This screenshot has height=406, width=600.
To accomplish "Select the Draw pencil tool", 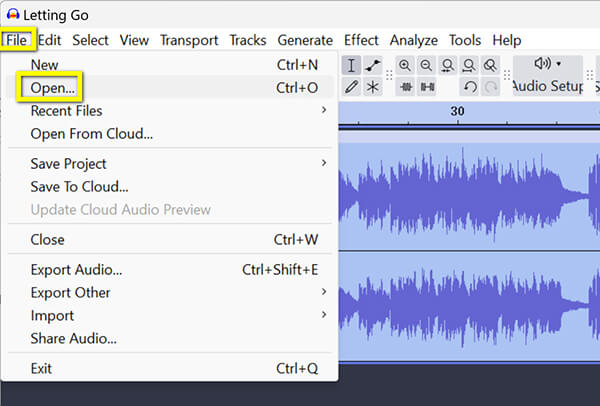I will [351, 87].
